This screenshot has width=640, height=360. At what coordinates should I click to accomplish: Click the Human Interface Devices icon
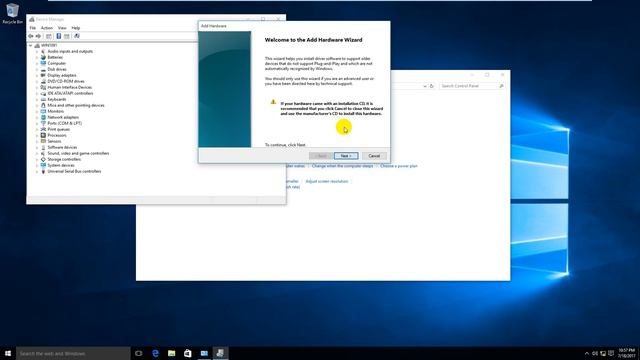click(43, 87)
